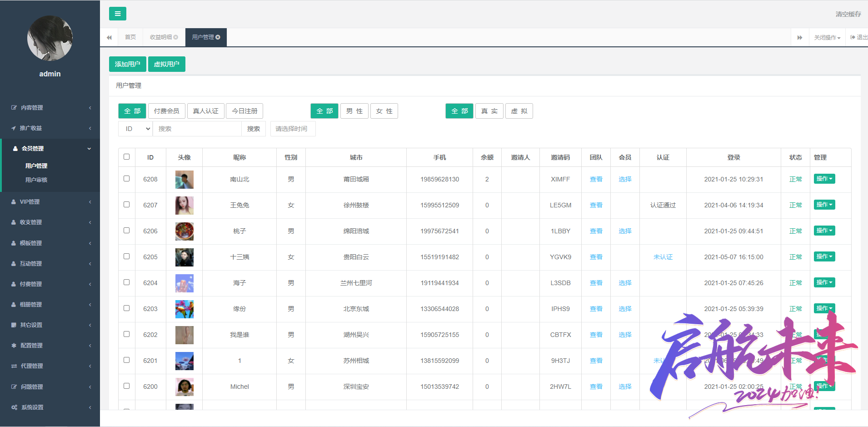Click the 推广收益 paper-plane icon in sidebar

click(x=14, y=128)
